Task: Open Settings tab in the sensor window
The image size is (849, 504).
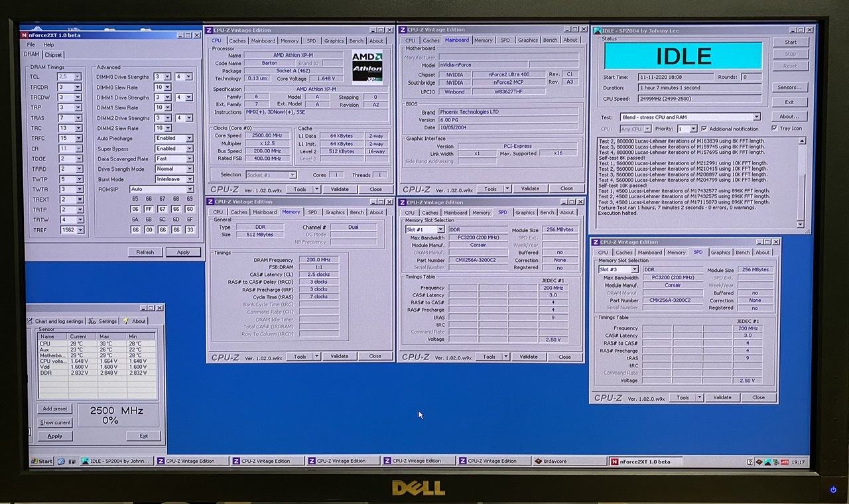Action: pyautogui.click(x=103, y=321)
